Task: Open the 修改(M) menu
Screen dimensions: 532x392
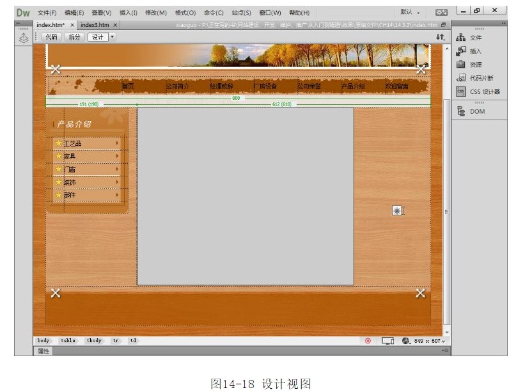Action: pos(155,12)
